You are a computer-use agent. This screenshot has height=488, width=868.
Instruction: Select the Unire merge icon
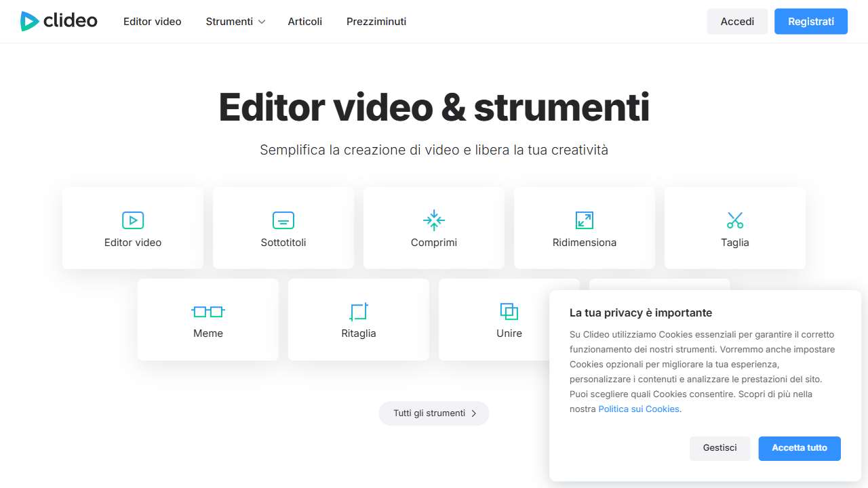click(x=509, y=312)
